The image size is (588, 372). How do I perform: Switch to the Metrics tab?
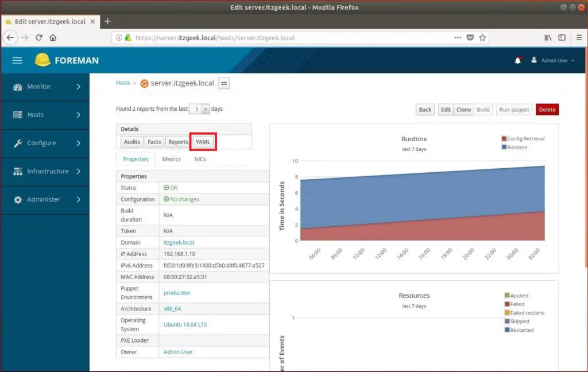171,159
